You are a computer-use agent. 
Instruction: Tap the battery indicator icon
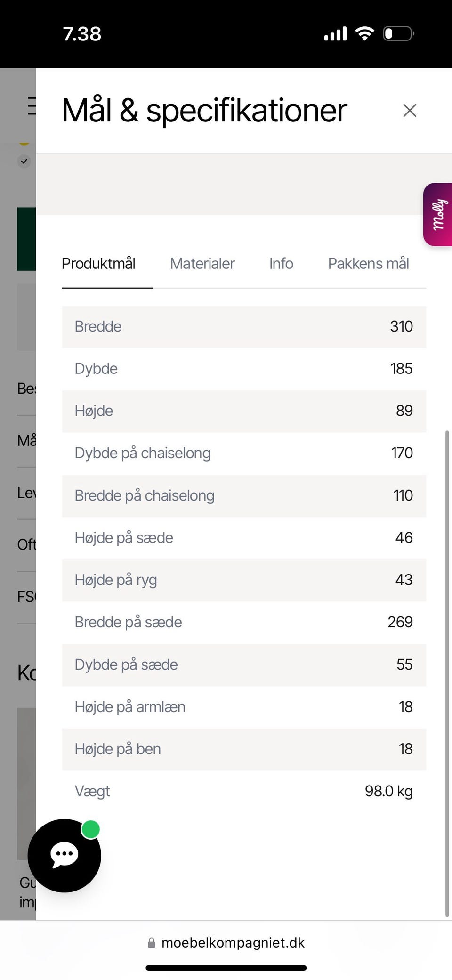pyautogui.click(x=398, y=34)
